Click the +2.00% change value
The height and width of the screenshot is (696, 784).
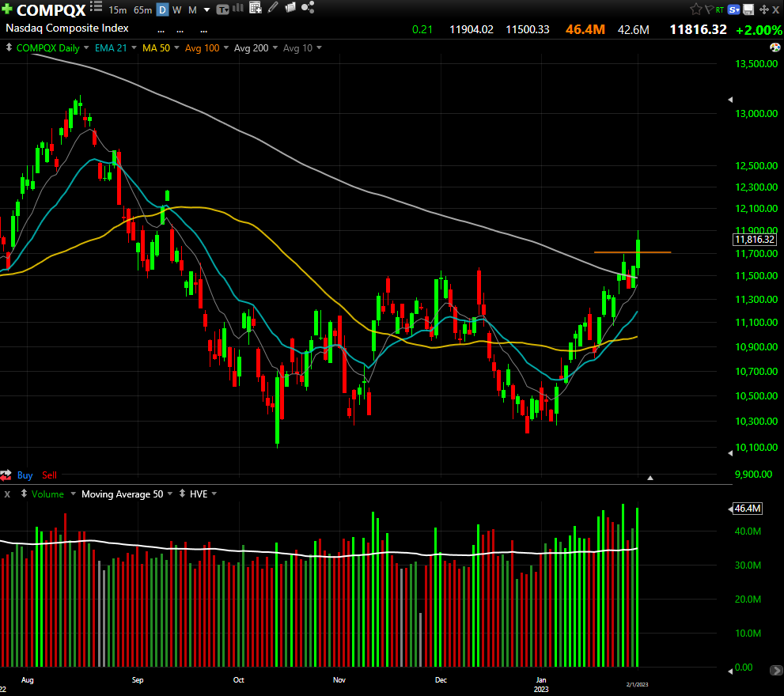coord(759,30)
